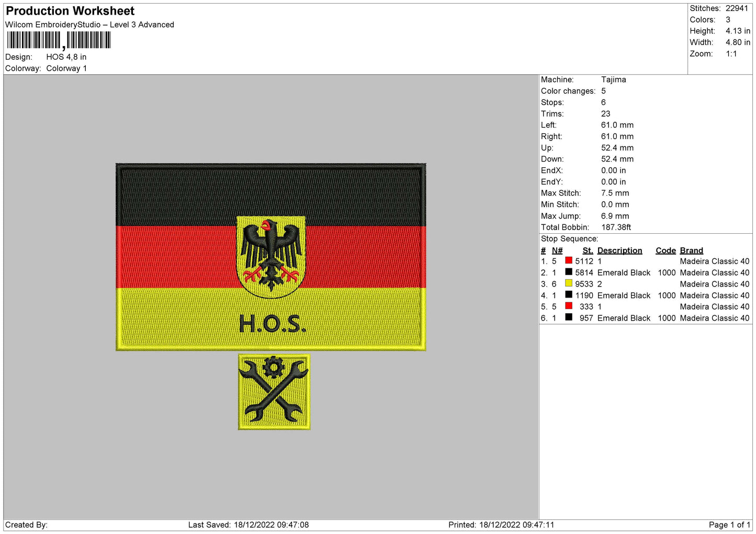Click 'Printed: 18/12/2022 09:47:11' in footer
The width and height of the screenshot is (756, 534).
[501, 525]
